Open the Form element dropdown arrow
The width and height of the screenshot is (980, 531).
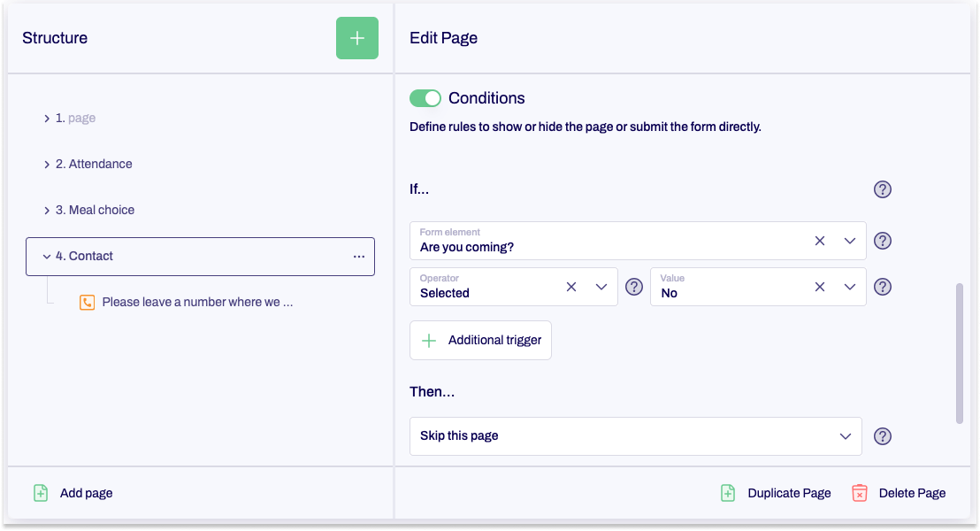click(x=849, y=241)
